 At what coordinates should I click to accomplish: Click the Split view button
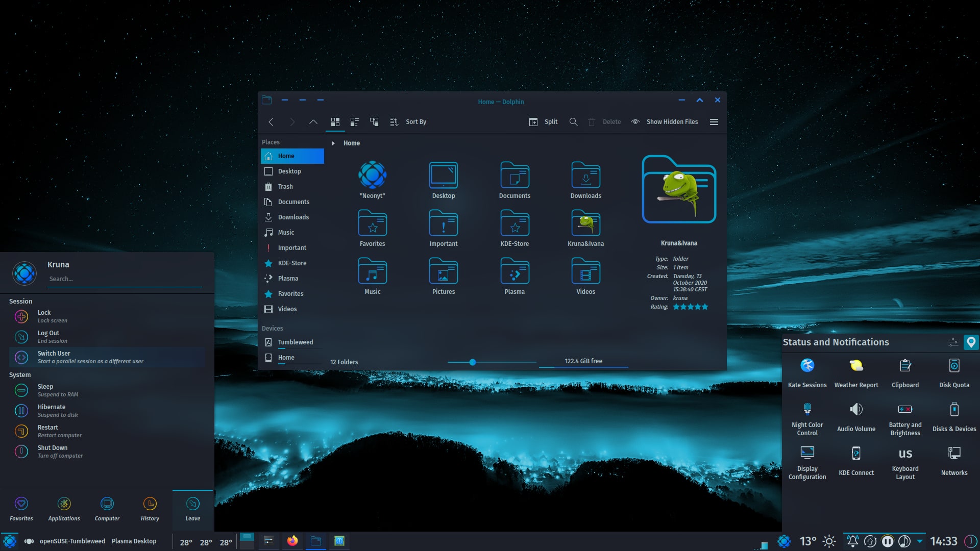543,122
